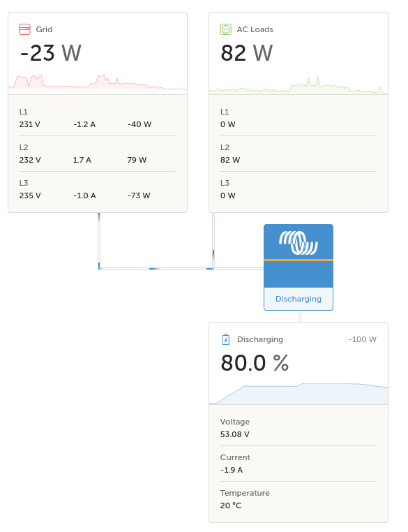Select the Grid L1 231 V row
The width and height of the screenshot is (408, 532).
[x=98, y=118]
